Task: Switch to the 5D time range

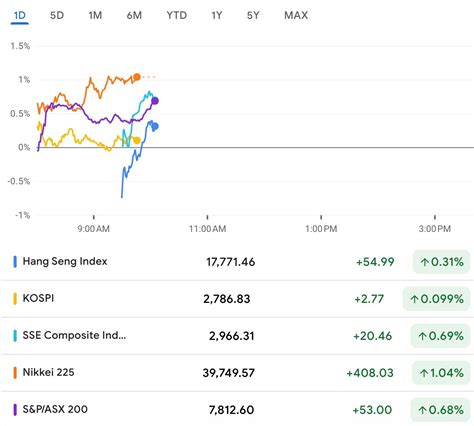Action: 57,15
